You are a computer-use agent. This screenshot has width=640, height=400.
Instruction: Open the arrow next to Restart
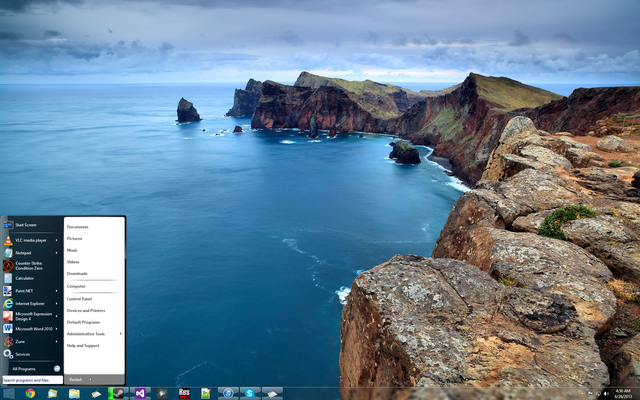tap(90, 380)
